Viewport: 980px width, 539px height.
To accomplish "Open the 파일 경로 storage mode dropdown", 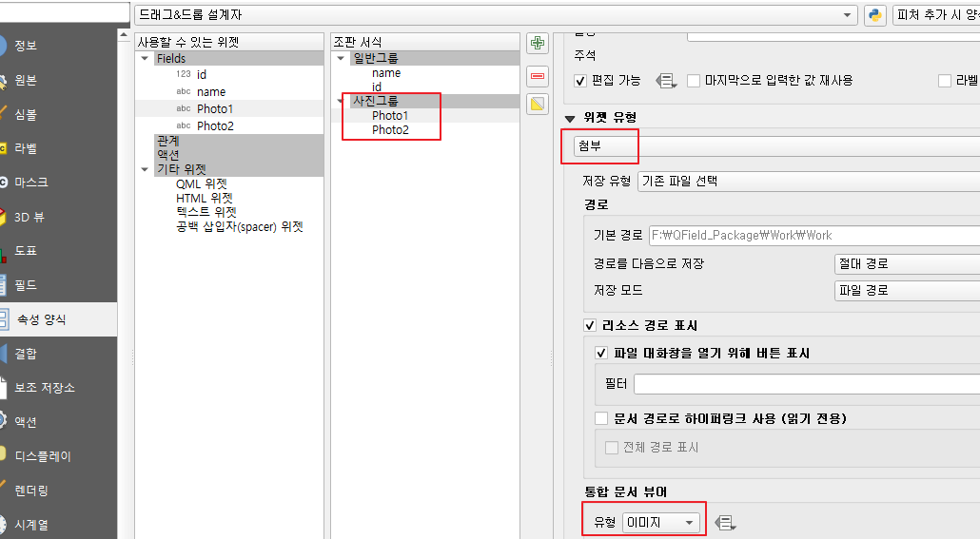I will click(907, 291).
